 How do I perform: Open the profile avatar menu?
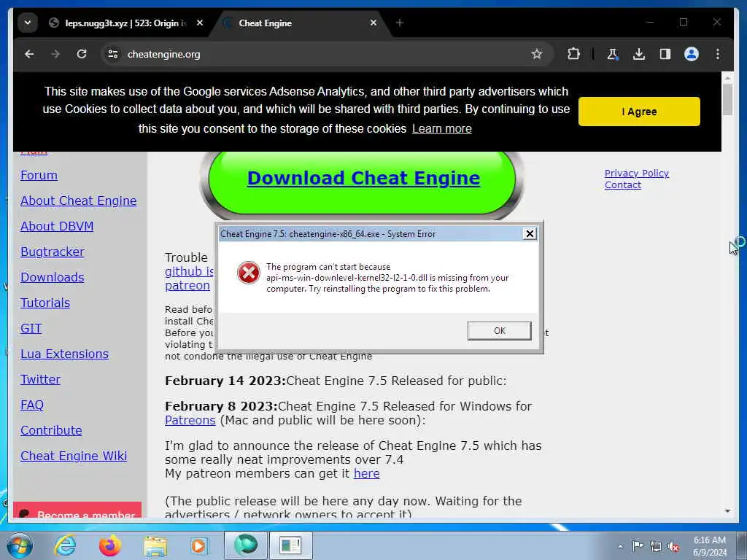pyautogui.click(x=692, y=54)
